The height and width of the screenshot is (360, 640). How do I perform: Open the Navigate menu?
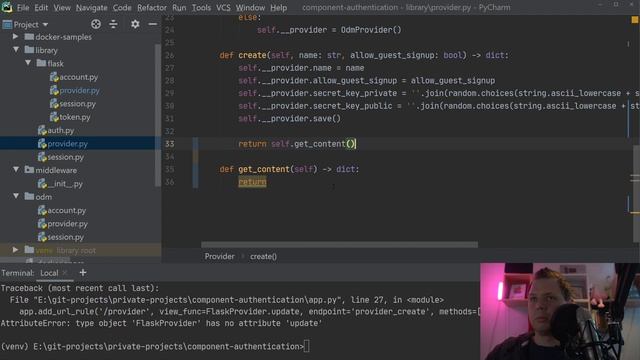coord(91,8)
